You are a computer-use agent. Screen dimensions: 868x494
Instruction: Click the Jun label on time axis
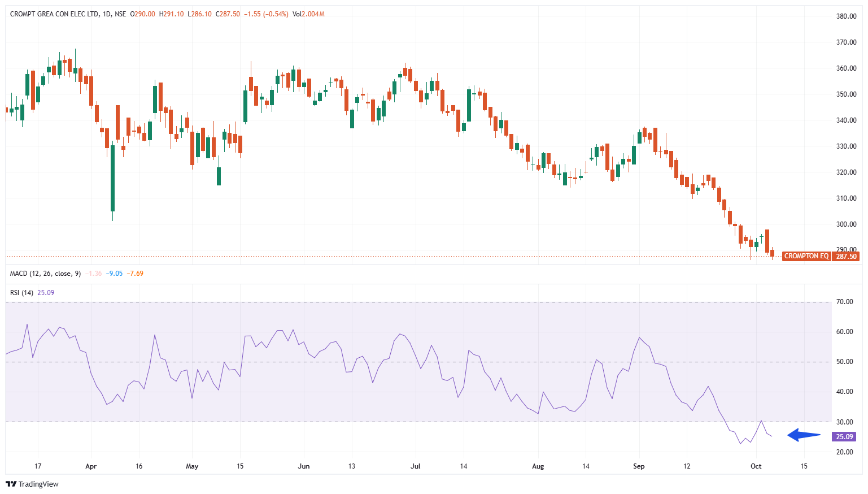[x=304, y=466]
